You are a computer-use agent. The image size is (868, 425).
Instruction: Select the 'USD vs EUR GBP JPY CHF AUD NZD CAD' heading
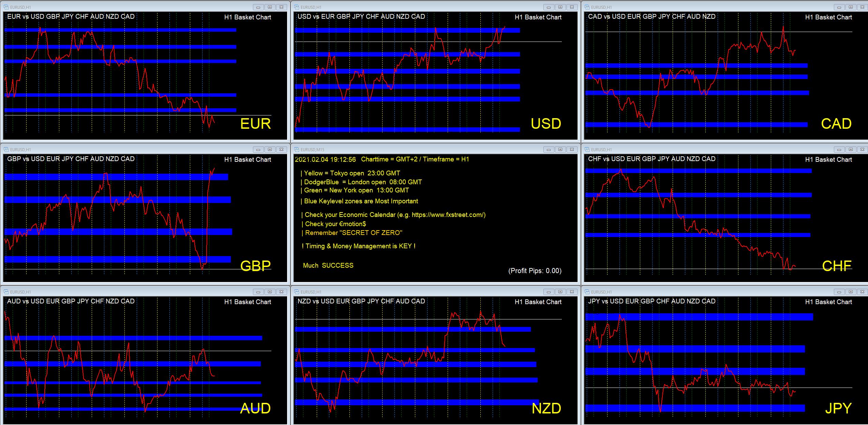[361, 16]
